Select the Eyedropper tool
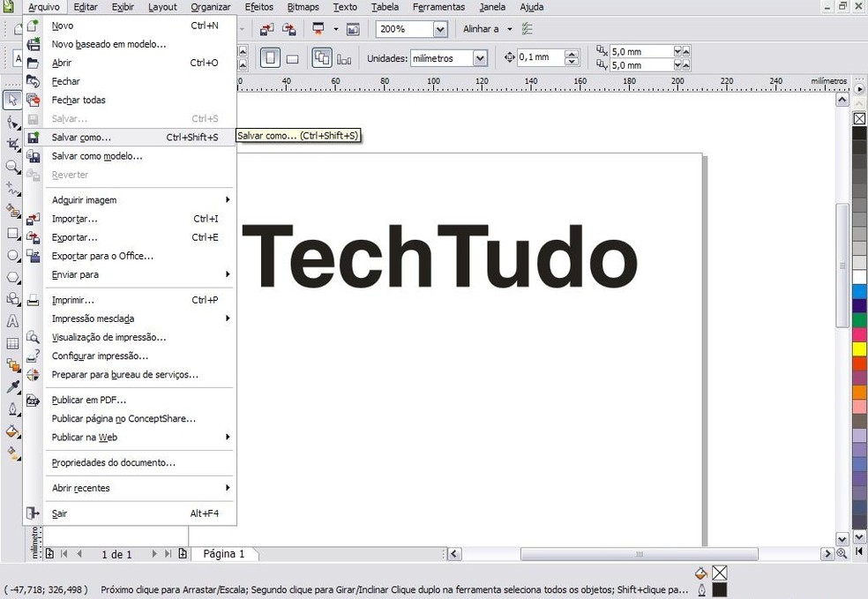 [x=12, y=387]
